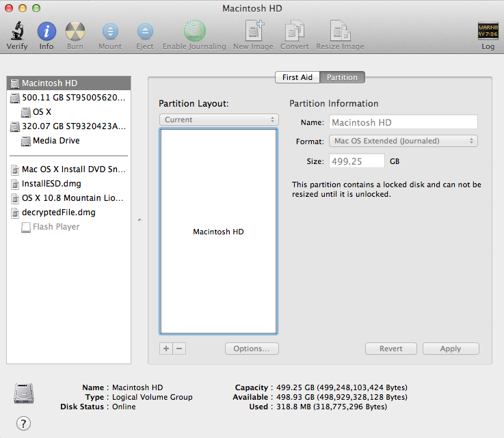
Task: Click the Used value 318.8 MB
Action: [x=332, y=407]
